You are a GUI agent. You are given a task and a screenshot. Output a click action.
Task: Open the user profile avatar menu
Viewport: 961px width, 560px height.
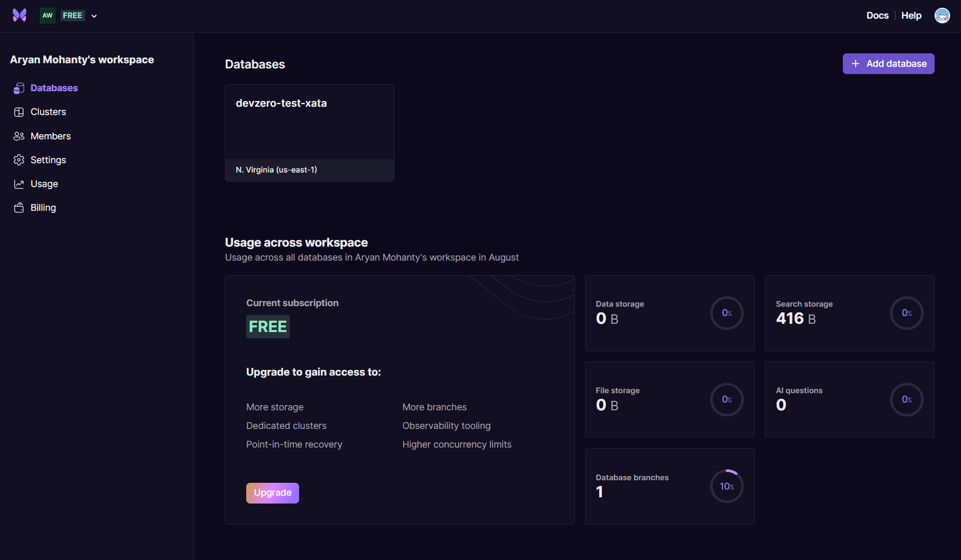coord(942,16)
